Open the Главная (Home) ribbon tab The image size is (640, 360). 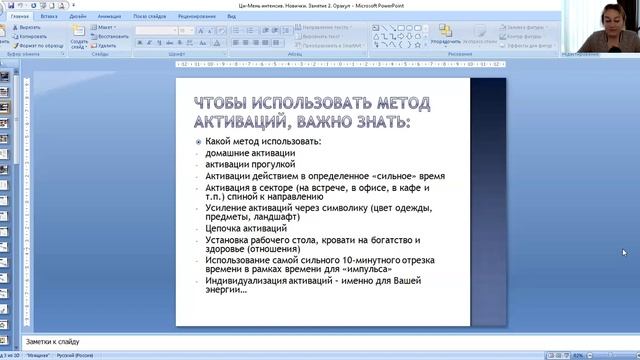click(x=20, y=16)
